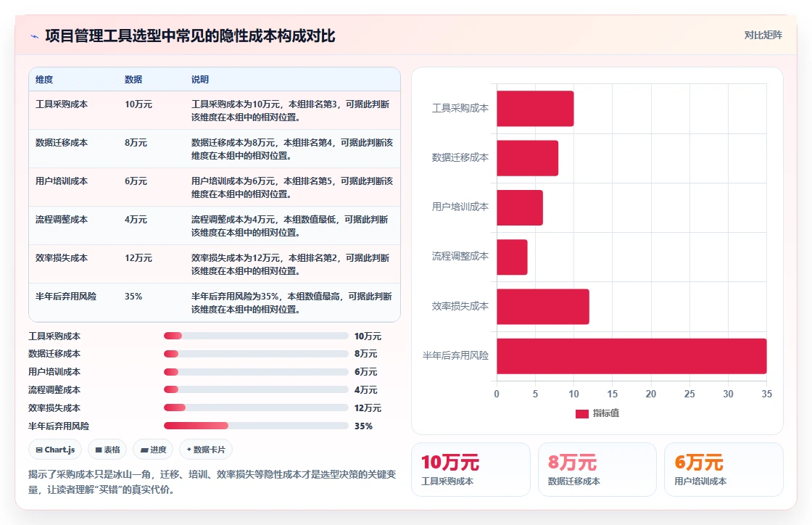Click the 对比矩阵 label in the header

763,36
